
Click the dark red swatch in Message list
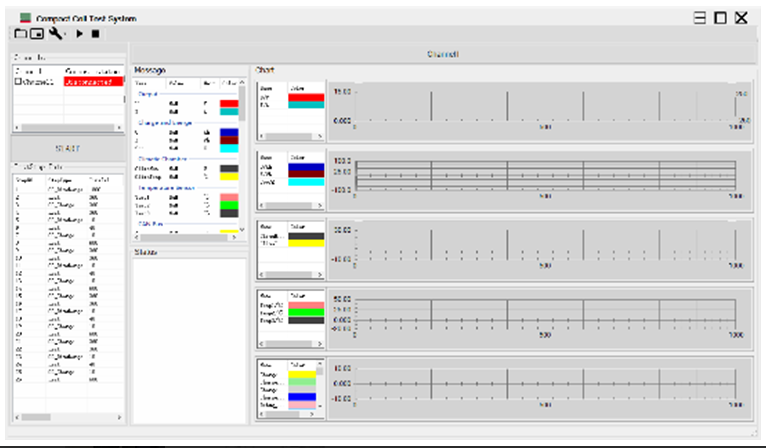[x=229, y=140]
